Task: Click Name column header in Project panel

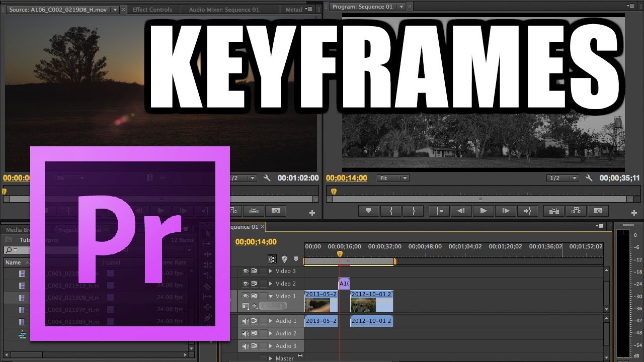Action: (x=13, y=262)
